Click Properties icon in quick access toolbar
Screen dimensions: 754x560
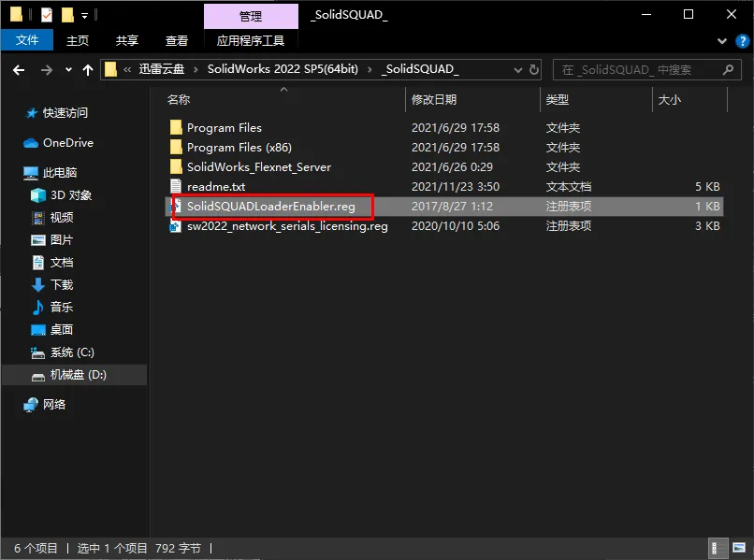click(x=47, y=15)
